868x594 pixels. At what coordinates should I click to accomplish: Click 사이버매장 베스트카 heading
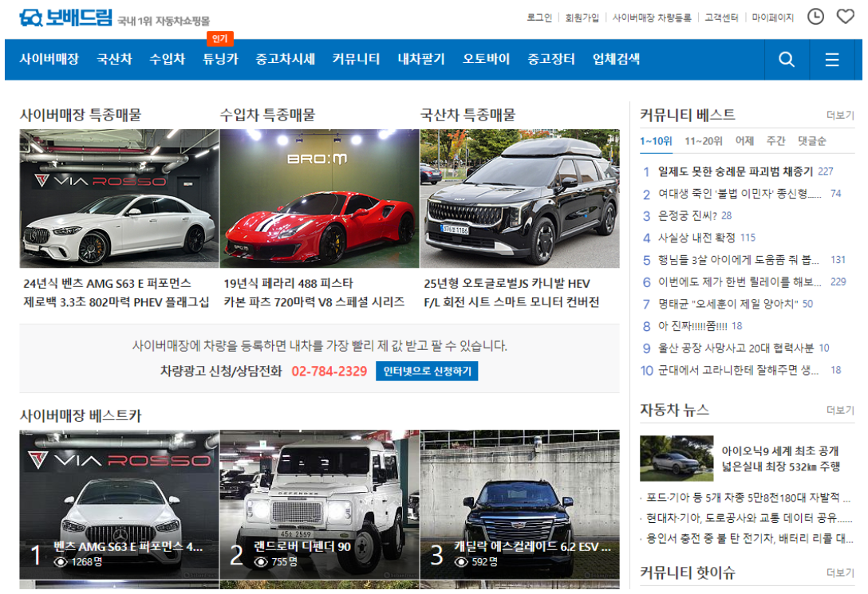[81, 415]
